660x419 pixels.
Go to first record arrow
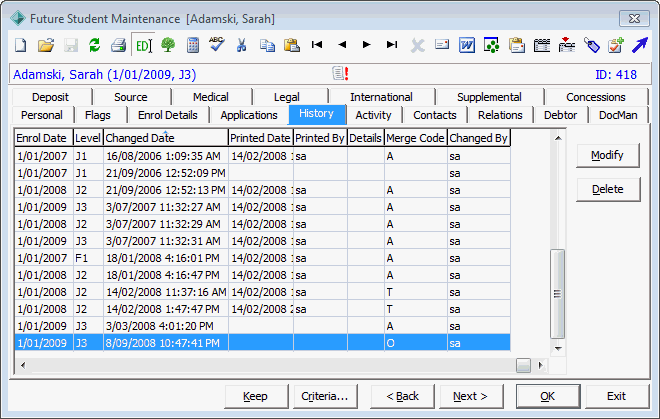(x=317, y=44)
